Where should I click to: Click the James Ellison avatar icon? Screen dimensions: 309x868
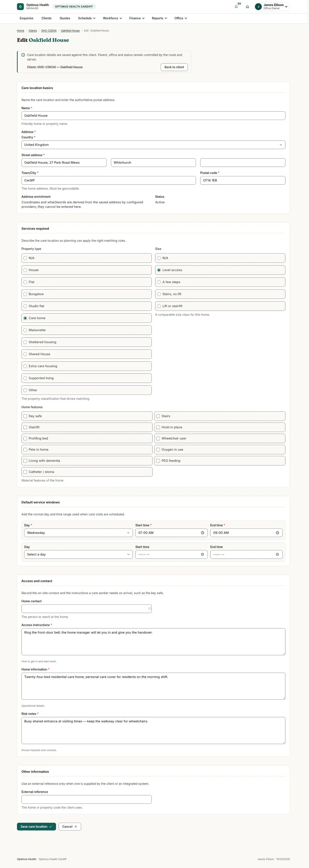point(259,7)
